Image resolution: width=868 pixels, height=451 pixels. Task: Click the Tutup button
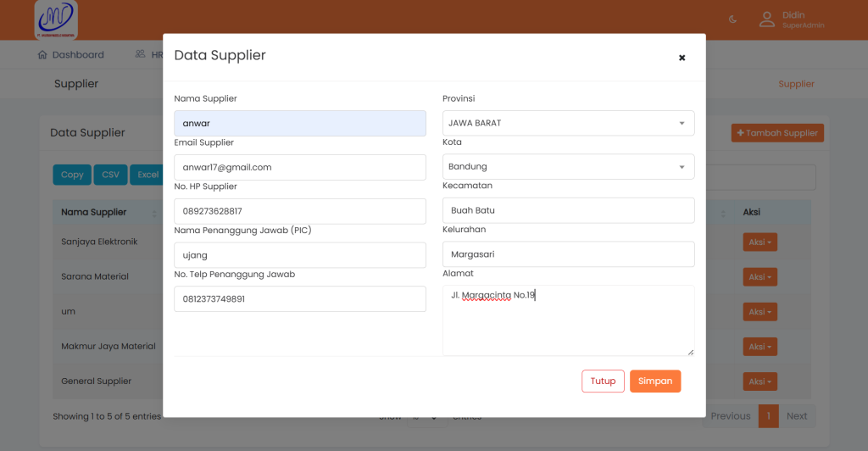tap(603, 381)
